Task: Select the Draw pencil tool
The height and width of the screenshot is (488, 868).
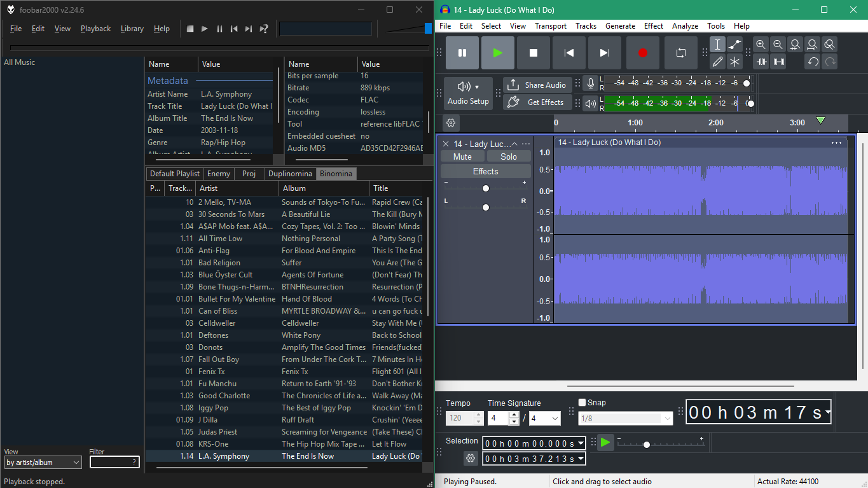Action: pyautogui.click(x=718, y=62)
